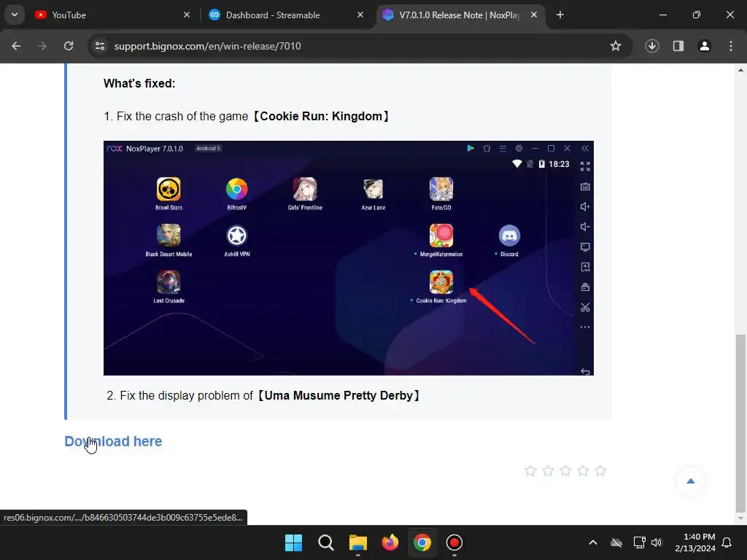Viewport: 747px width, 560px height.
Task: Show hidden system tray icons
Action: 593,542
